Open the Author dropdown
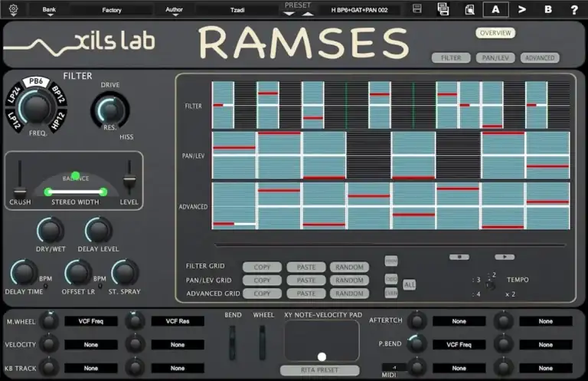Image resolution: width=588 pixels, height=381 pixels. pos(175,11)
